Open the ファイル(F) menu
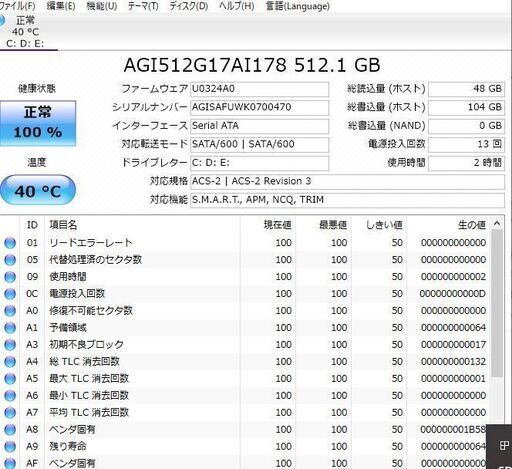The image size is (512, 469). (x=17, y=6)
